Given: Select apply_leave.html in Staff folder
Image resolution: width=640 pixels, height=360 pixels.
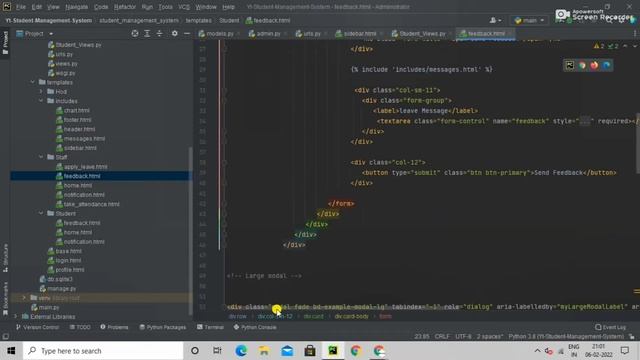Looking at the screenshot, I should (x=81, y=167).
